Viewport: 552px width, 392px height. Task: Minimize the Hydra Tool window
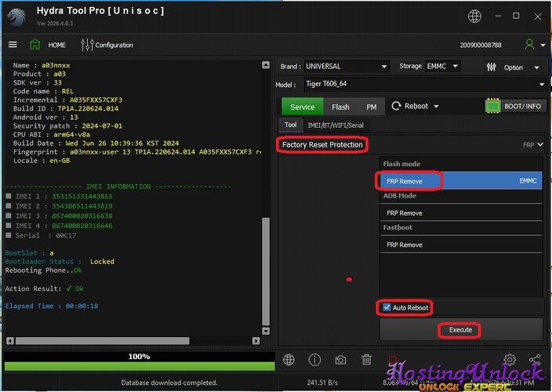pyautogui.click(x=498, y=16)
